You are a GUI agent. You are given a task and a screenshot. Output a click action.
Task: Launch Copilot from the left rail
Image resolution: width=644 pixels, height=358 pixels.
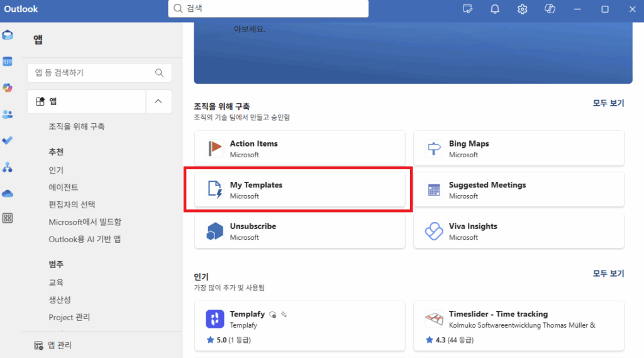[8, 87]
